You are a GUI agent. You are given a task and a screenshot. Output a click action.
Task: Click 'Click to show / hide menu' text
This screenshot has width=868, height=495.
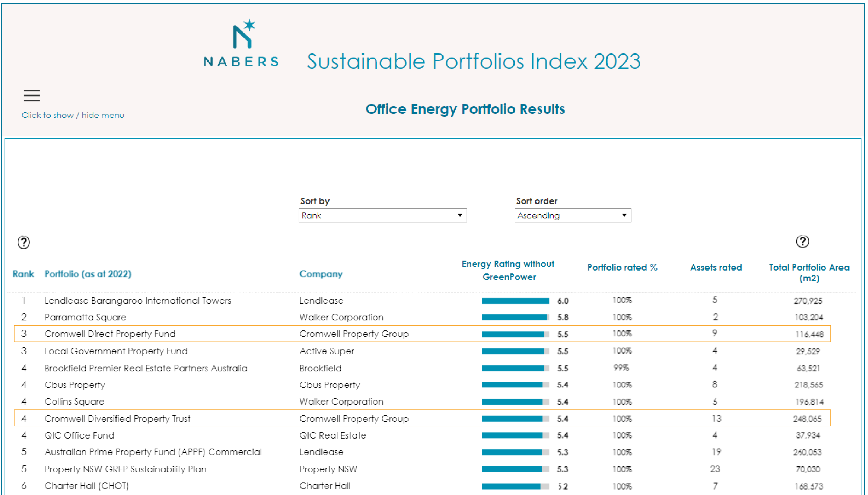click(73, 115)
